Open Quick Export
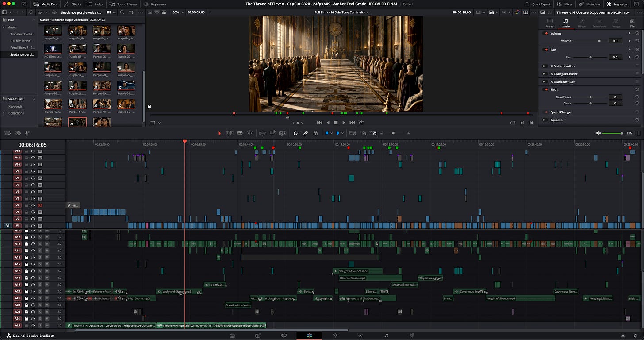The width and height of the screenshot is (644, 340). 538,4
